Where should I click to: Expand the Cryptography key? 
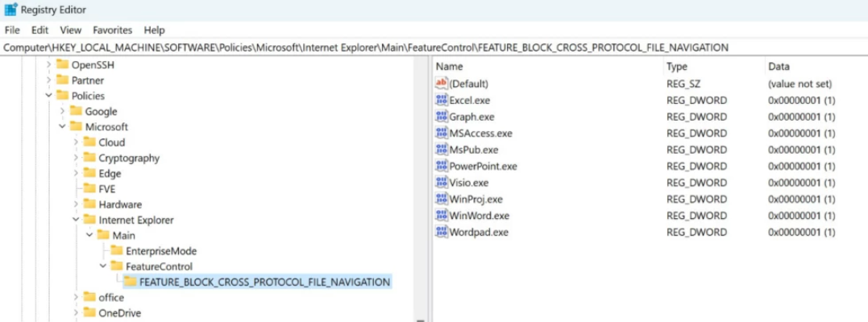(x=76, y=158)
